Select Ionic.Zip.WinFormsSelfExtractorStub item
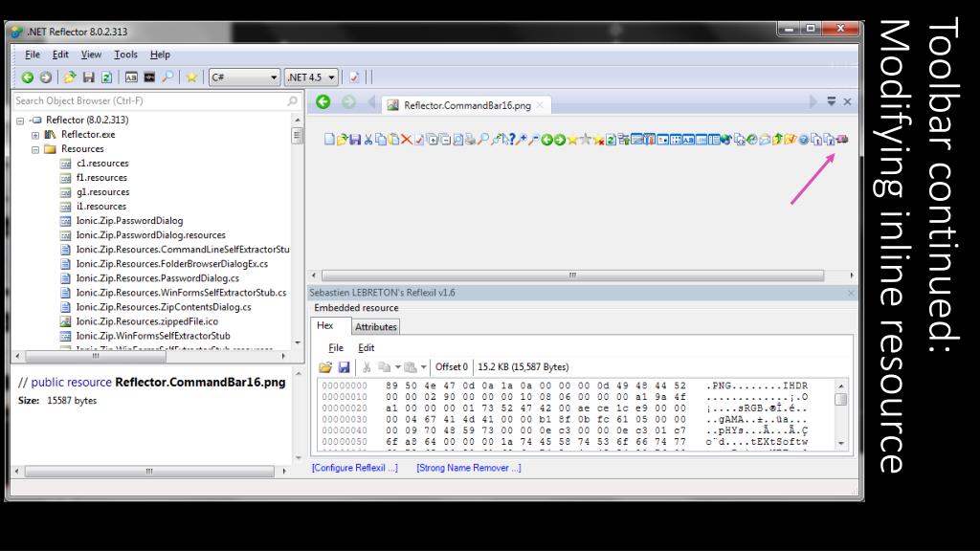The height and width of the screenshot is (551, 980). pyautogui.click(x=153, y=336)
